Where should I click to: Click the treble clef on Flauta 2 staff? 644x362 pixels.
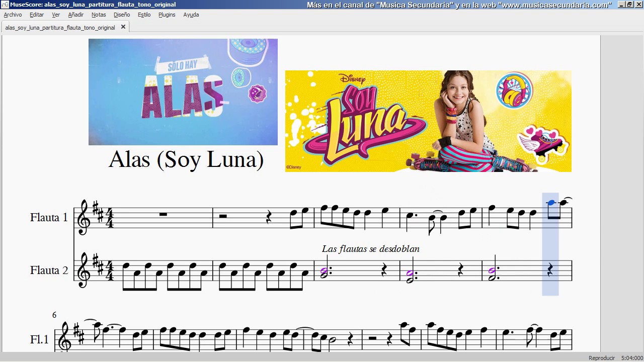(x=84, y=270)
